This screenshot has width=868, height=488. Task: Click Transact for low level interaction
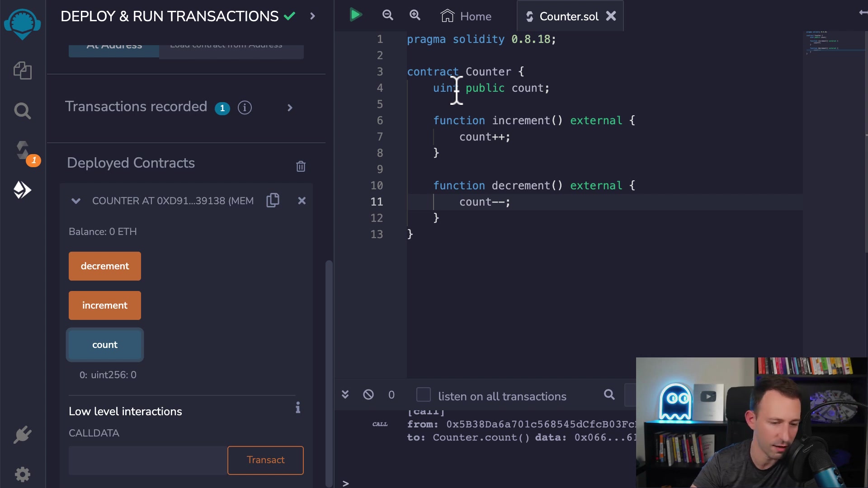[265, 460]
